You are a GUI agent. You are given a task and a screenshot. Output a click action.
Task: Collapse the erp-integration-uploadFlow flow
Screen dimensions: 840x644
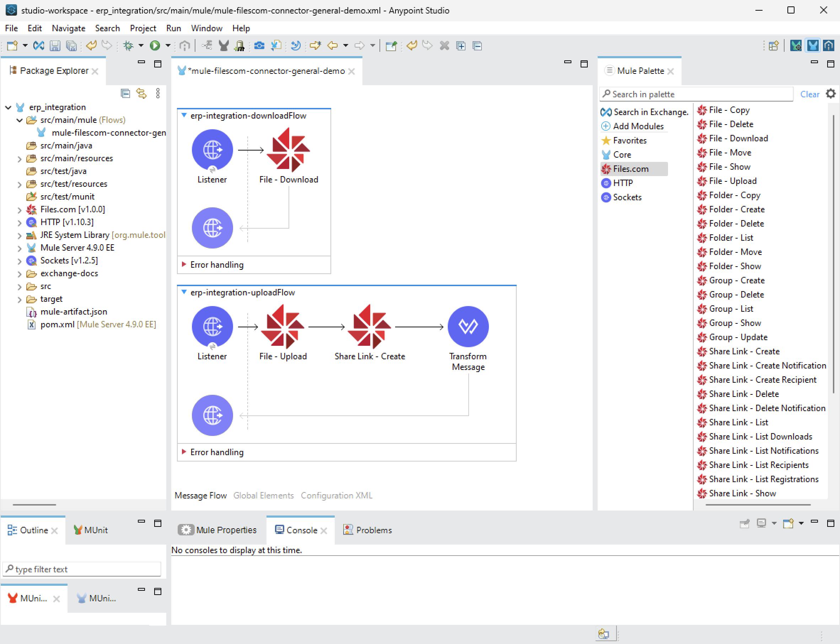point(184,292)
